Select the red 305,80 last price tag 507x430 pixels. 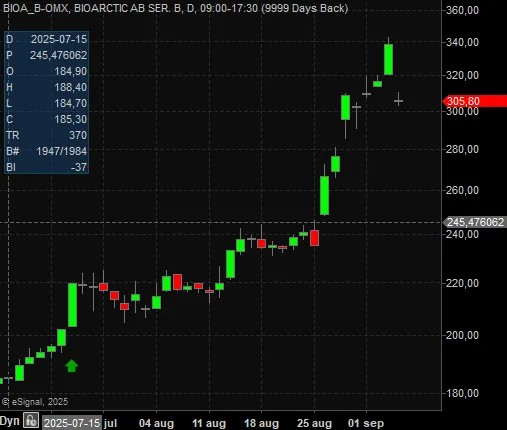click(475, 101)
